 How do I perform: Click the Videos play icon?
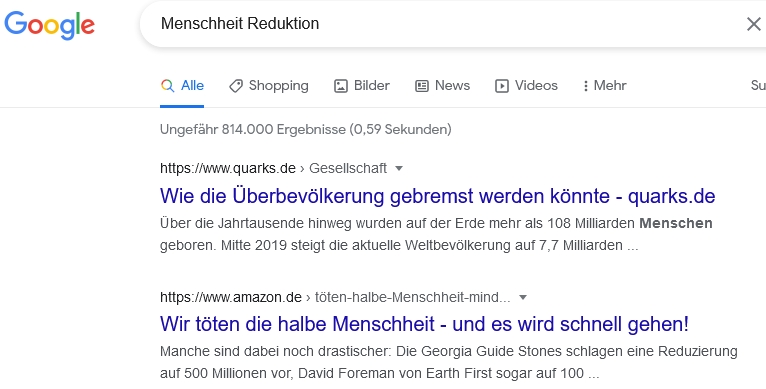click(502, 86)
